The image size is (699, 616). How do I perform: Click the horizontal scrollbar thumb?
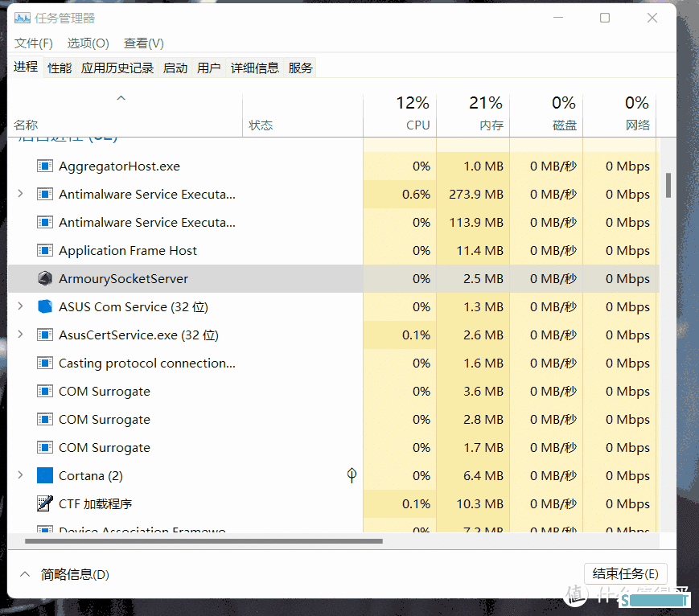pos(204,541)
